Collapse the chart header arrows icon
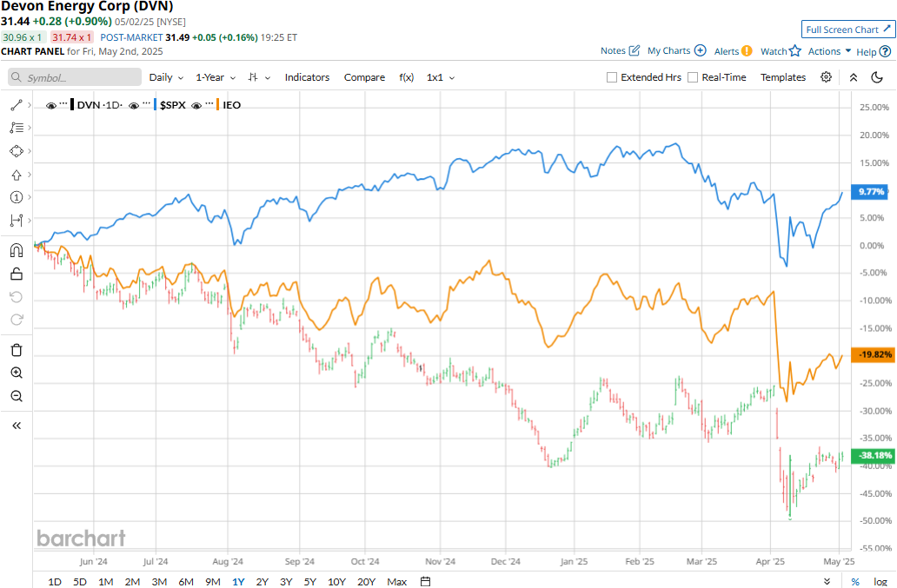 pyautogui.click(x=853, y=77)
